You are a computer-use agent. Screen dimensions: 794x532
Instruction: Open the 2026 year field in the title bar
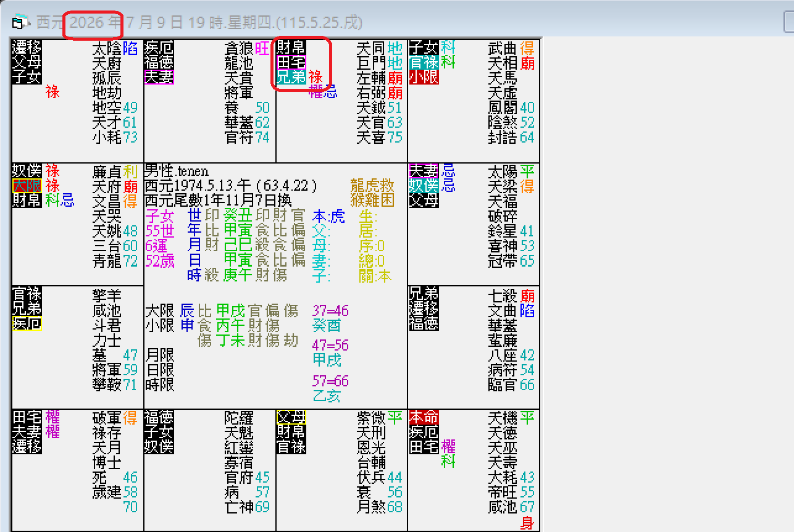(x=93, y=22)
